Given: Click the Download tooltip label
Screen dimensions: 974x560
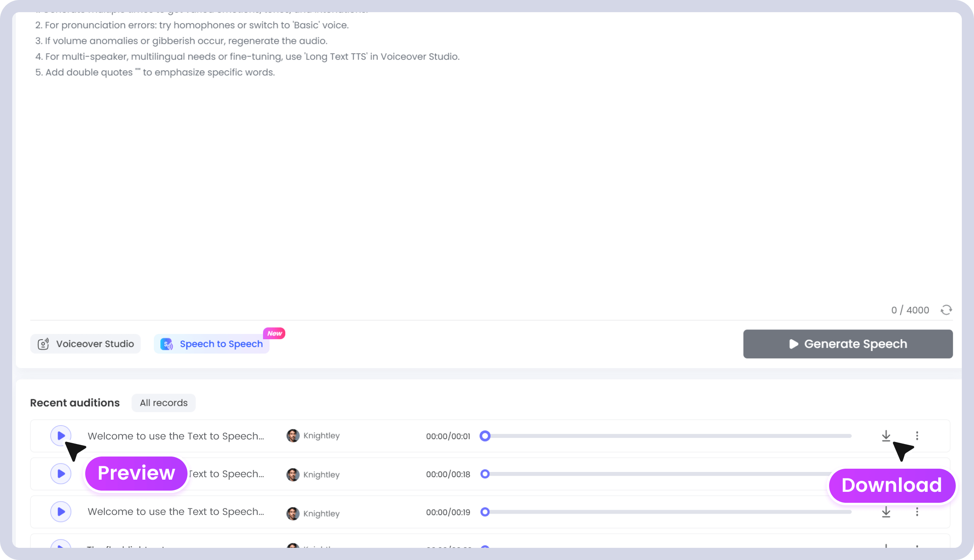Looking at the screenshot, I should click(892, 485).
